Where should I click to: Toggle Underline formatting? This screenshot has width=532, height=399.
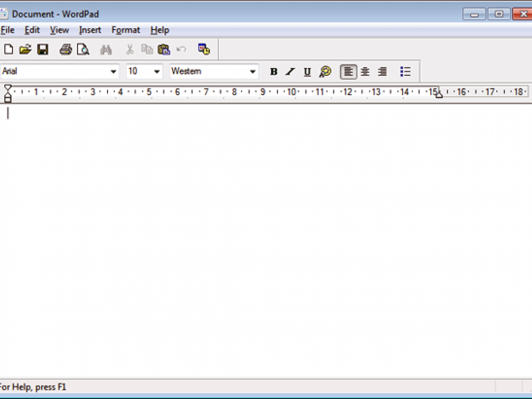(307, 72)
